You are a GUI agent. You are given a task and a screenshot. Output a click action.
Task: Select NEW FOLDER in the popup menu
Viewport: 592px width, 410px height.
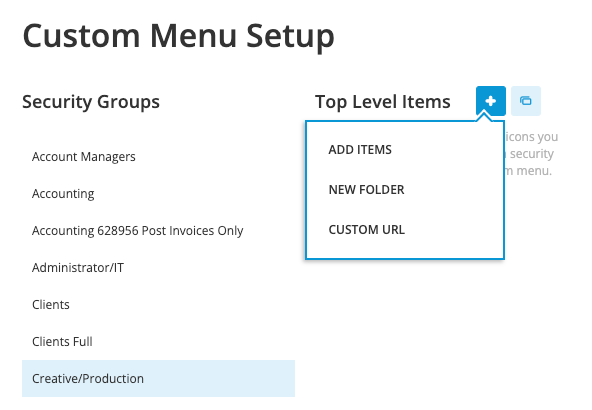366,190
